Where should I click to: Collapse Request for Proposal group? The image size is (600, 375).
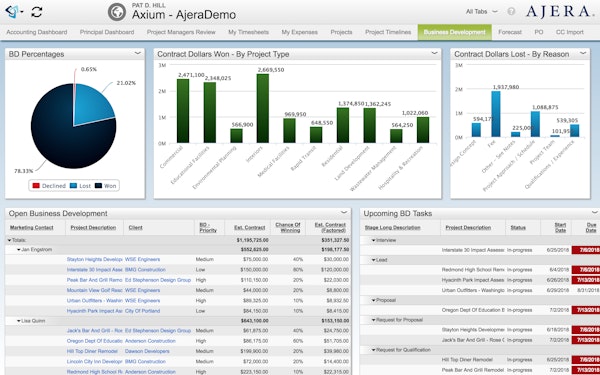coord(373,320)
